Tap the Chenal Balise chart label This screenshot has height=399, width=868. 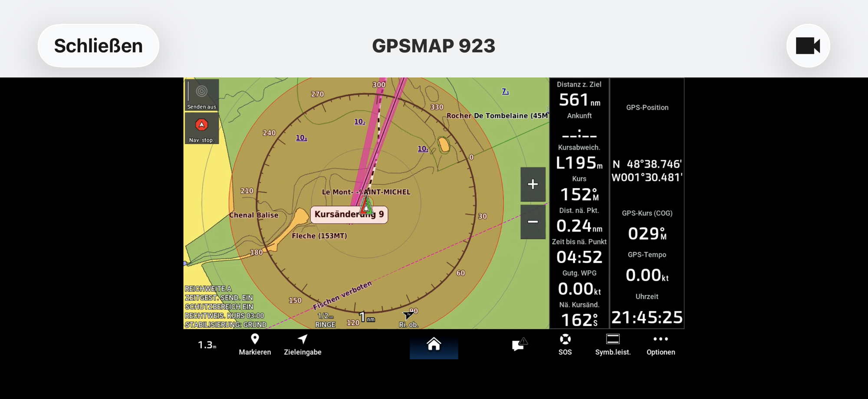[x=254, y=215]
